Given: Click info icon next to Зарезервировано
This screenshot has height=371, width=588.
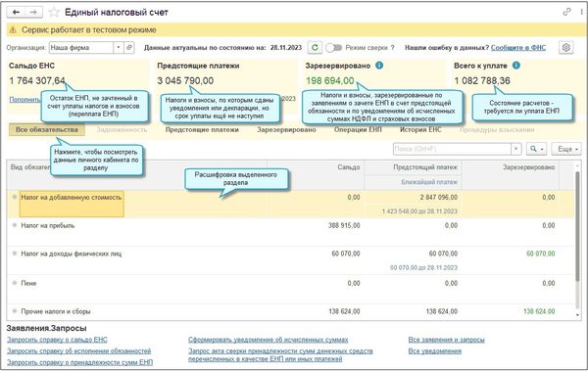Looking at the screenshot, I should point(379,66).
